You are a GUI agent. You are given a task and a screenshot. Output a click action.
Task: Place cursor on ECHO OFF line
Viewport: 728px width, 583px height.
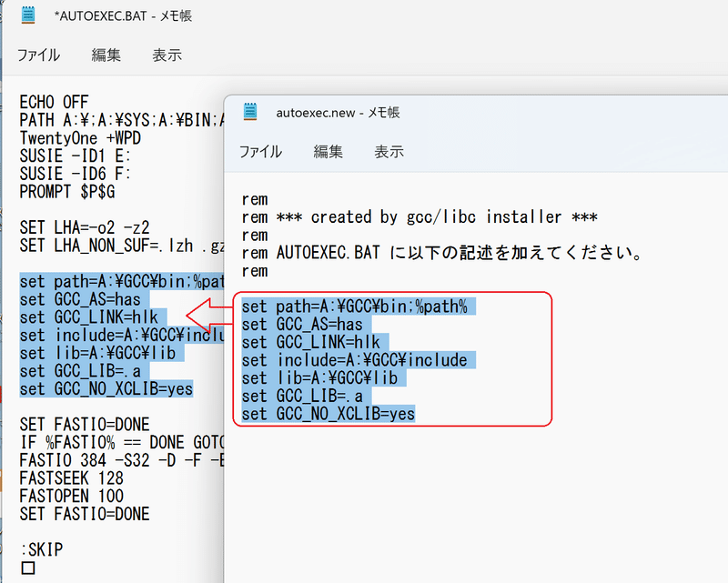[x=54, y=102]
